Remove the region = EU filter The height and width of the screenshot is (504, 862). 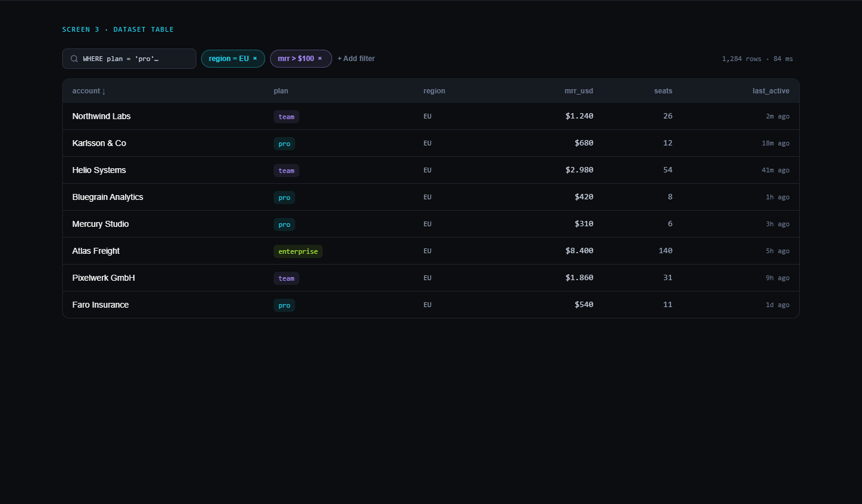click(x=255, y=59)
